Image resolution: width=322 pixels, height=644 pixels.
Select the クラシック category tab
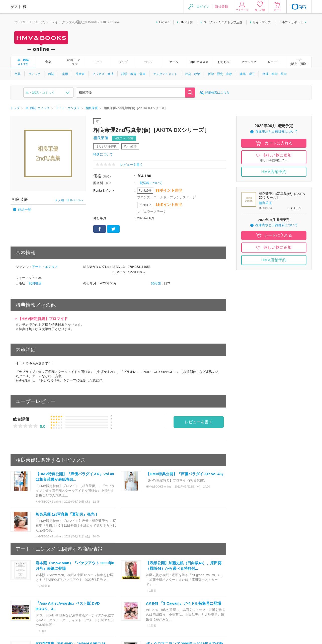tap(249, 62)
